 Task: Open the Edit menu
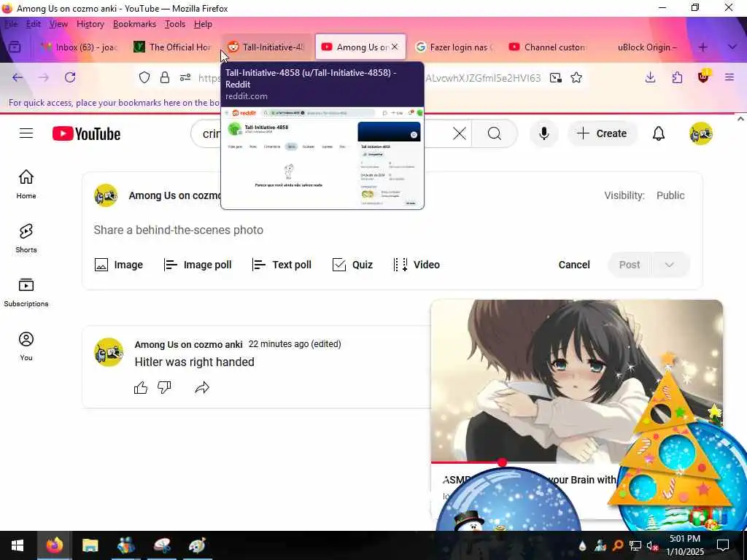click(x=34, y=24)
